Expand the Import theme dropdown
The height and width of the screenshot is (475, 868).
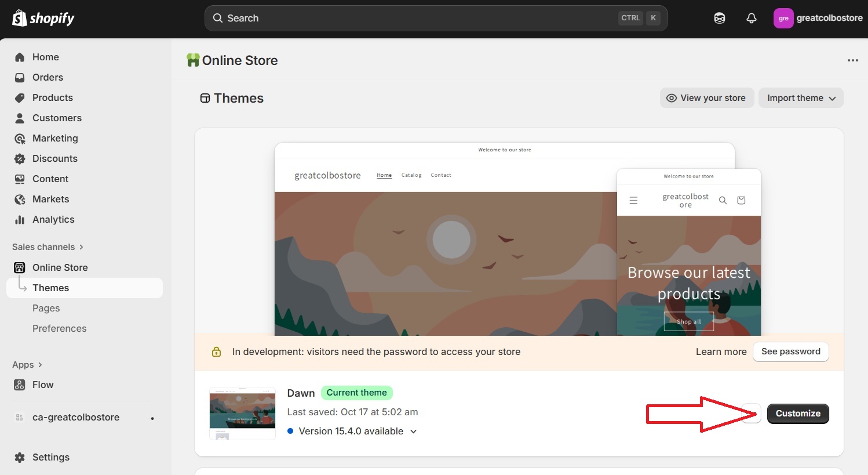[800, 98]
